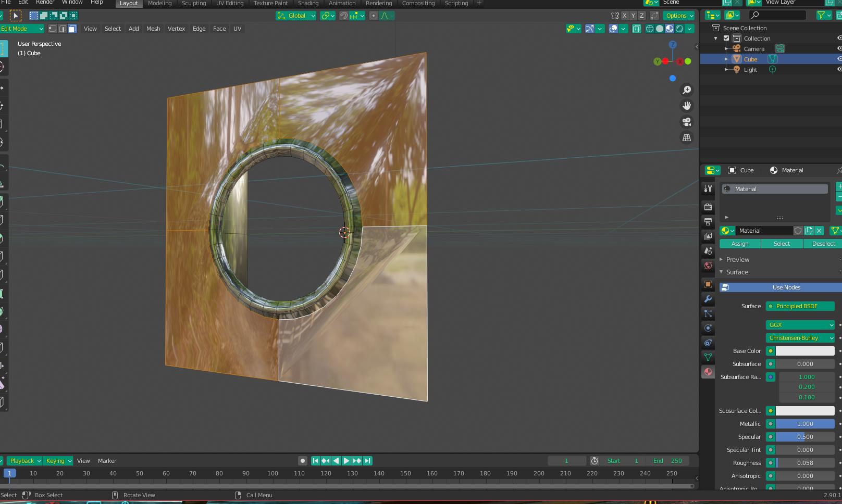Open the Scene properties tab
This screenshot has height=504, width=842.
coord(708,251)
